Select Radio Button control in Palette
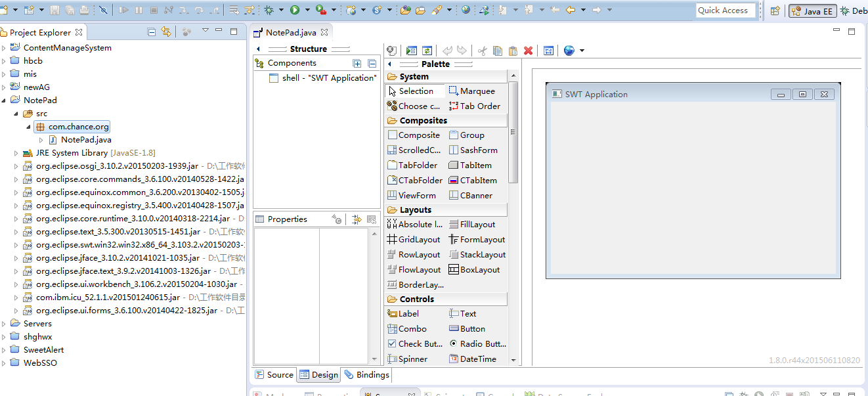Image resolution: width=868 pixels, height=396 pixels. point(477,344)
